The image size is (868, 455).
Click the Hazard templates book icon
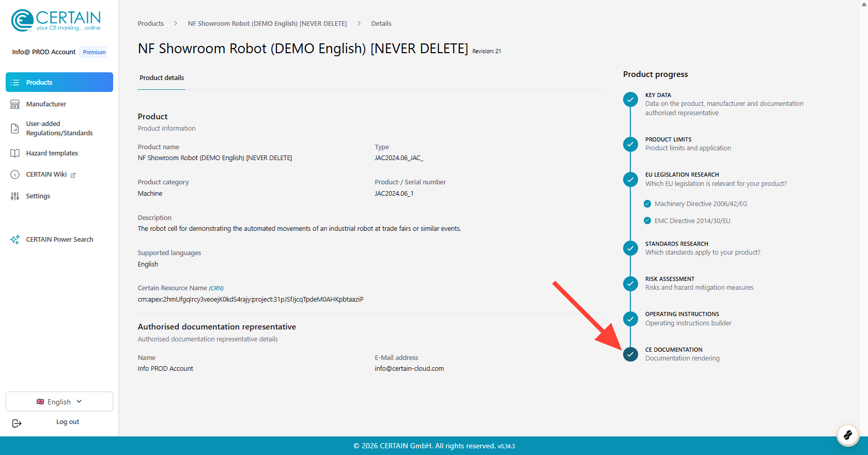click(15, 153)
